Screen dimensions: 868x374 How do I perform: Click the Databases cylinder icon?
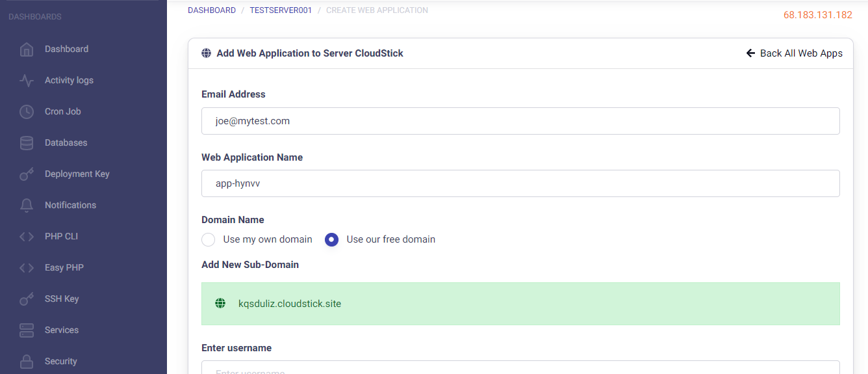click(27, 143)
